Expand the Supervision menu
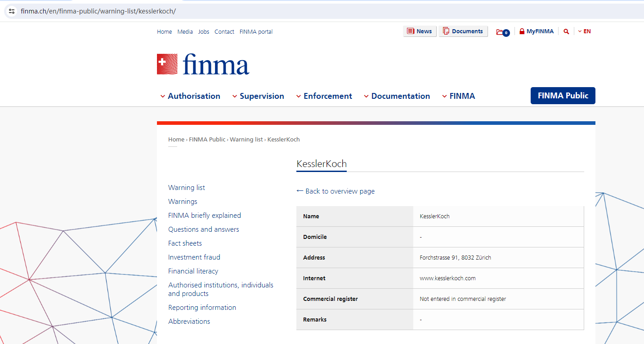The width and height of the screenshot is (644, 344). tap(258, 96)
